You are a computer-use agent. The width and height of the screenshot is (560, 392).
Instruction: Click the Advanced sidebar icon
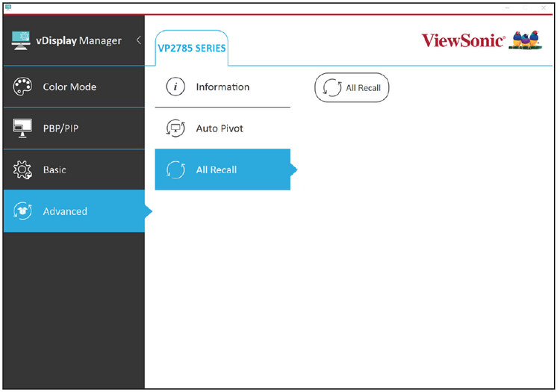pos(22,211)
